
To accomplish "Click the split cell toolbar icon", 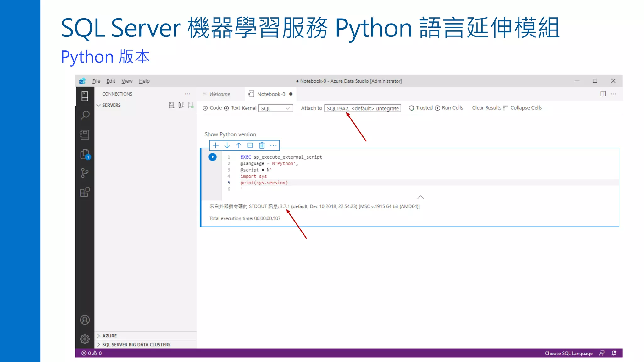I will (x=250, y=145).
